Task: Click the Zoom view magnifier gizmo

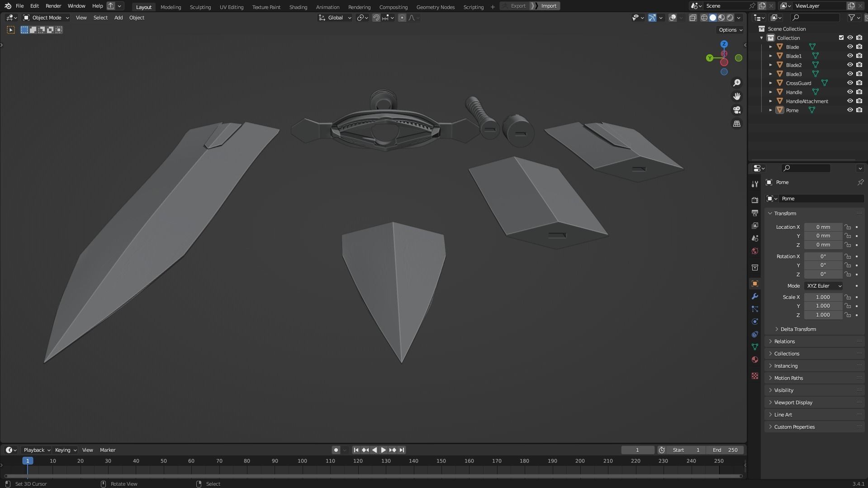Action: [737, 83]
